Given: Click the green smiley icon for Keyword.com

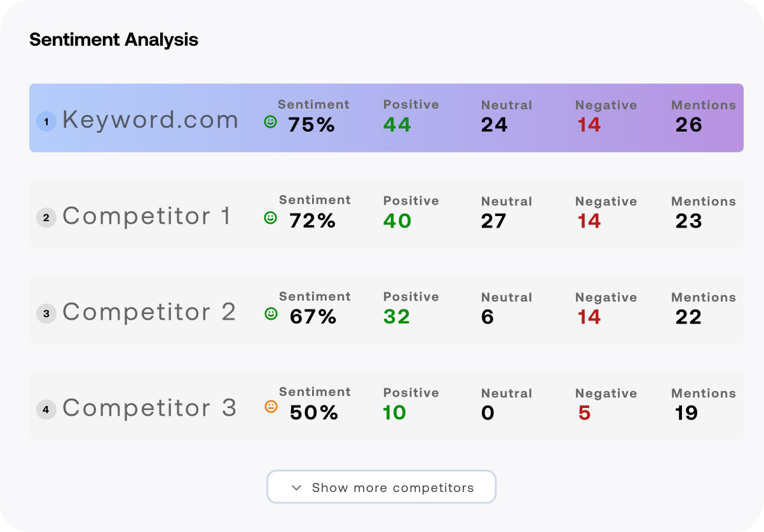Looking at the screenshot, I should pos(270,122).
